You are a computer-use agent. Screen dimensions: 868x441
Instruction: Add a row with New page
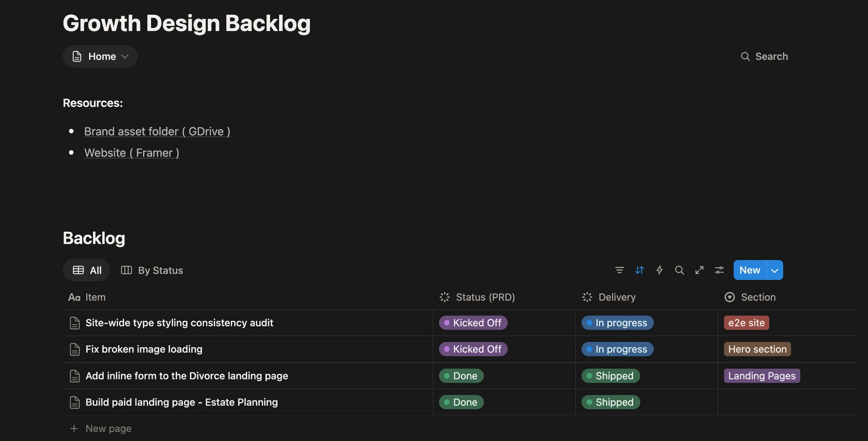click(x=101, y=428)
